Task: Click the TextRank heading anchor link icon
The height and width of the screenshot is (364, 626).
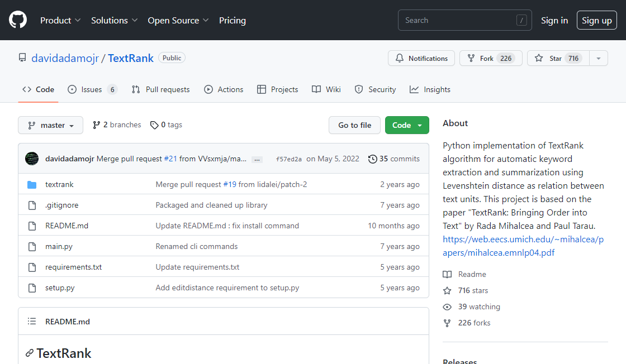Action: pyautogui.click(x=29, y=353)
